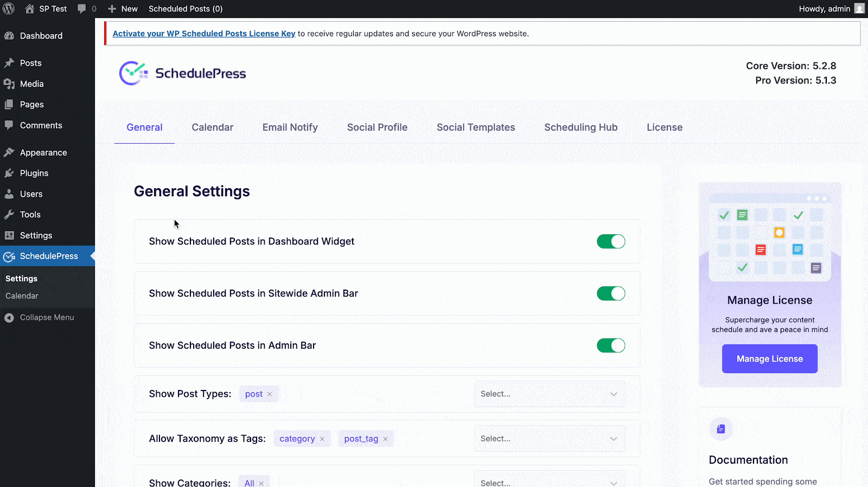Open the WordPress logo menu

point(9,9)
